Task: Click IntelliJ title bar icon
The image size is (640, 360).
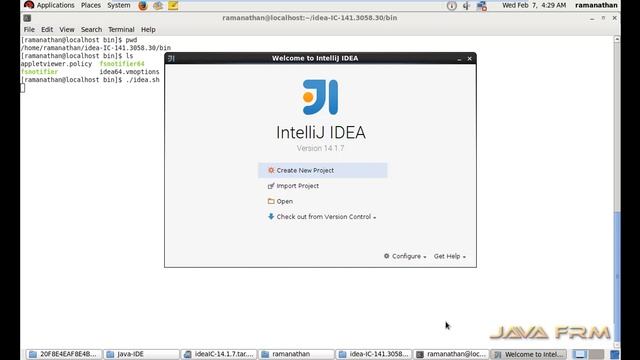Action: [171, 58]
